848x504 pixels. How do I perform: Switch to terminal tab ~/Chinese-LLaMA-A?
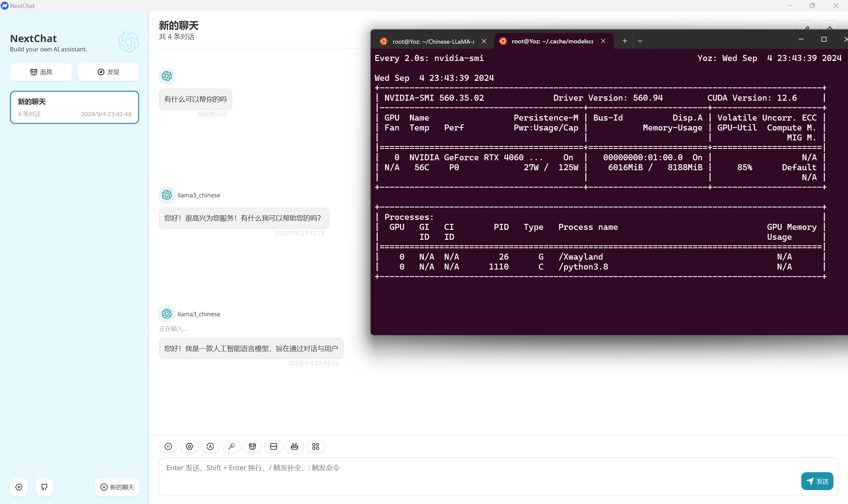433,41
